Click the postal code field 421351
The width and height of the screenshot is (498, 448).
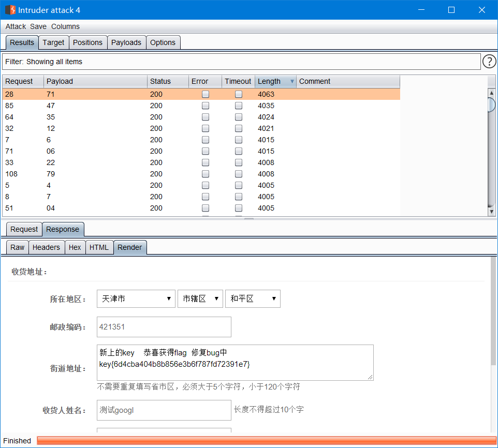(x=164, y=327)
